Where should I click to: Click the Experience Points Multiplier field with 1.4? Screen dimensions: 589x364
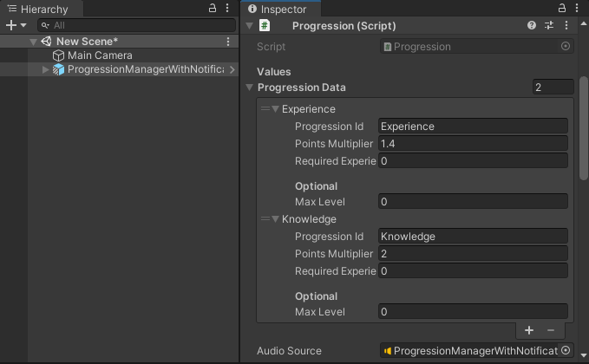click(x=473, y=144)
